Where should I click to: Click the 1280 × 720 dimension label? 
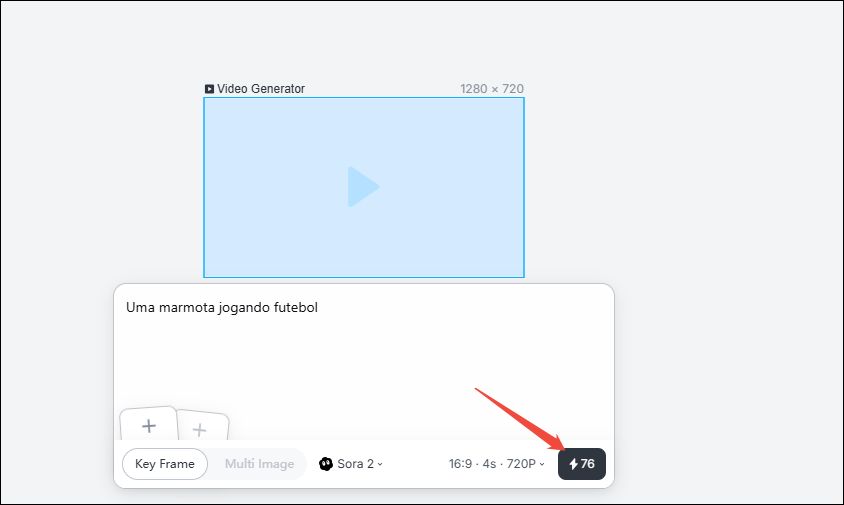point(491,89)
